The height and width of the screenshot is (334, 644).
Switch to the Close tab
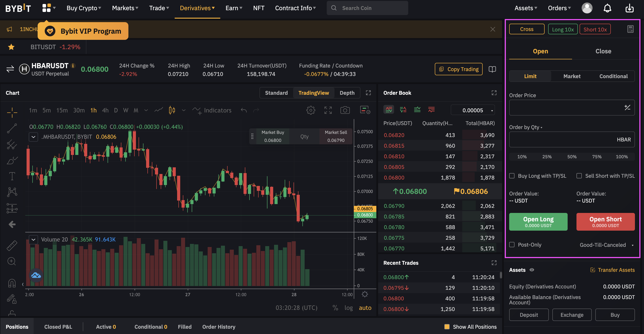click(603, 51)
